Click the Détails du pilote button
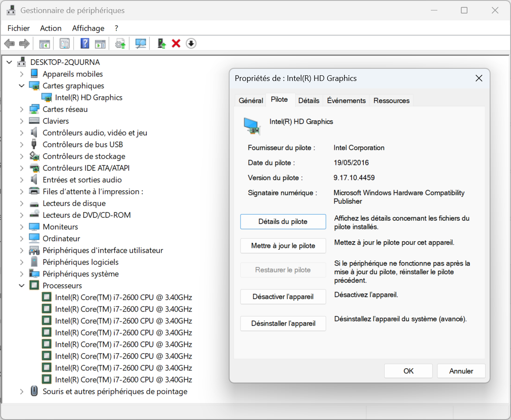 click(283, 222)
